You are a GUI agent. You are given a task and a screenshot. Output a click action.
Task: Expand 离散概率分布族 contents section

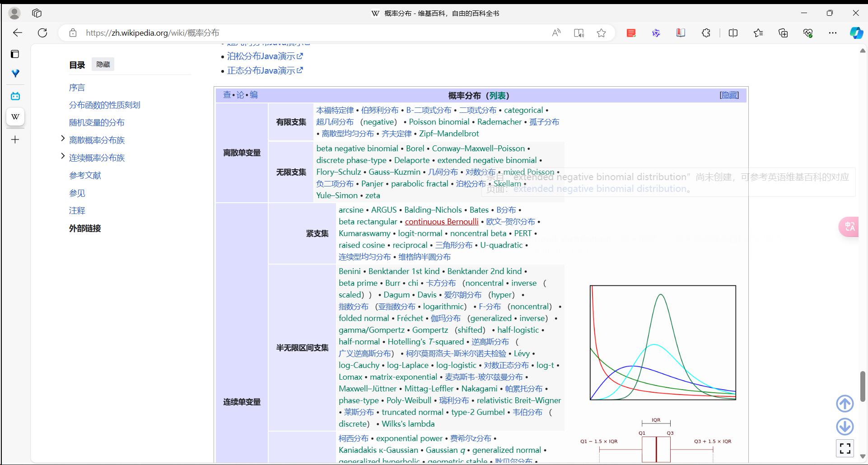point(63,138)
